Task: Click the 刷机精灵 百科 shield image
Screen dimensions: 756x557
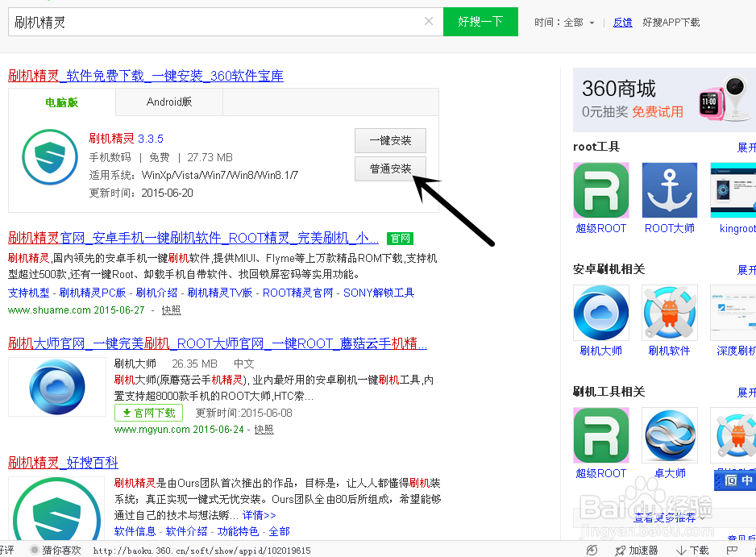Action: pos(57,509)
